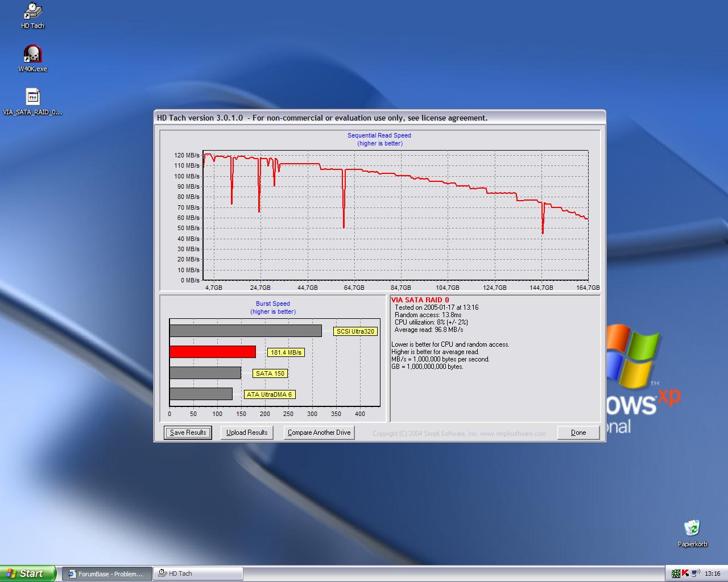The height and width of the screenshot is (582, 728).
Task: Open the Windows Start menu
Action: point(28,573)
